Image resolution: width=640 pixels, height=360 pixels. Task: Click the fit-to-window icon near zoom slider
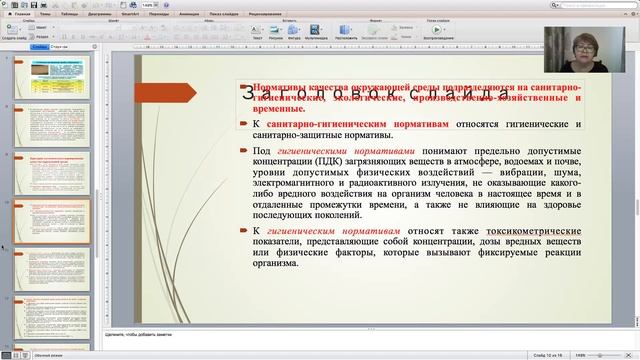click(x=629, y=356)
